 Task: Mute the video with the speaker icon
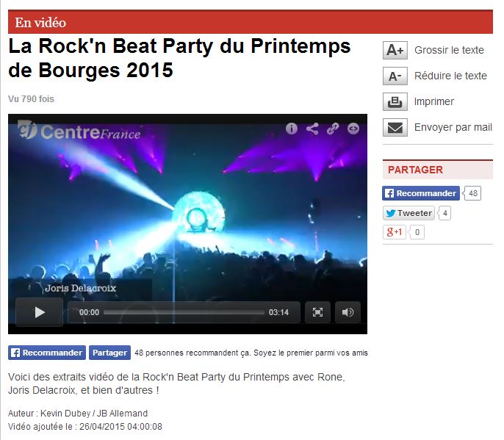[x=348, y=312]
